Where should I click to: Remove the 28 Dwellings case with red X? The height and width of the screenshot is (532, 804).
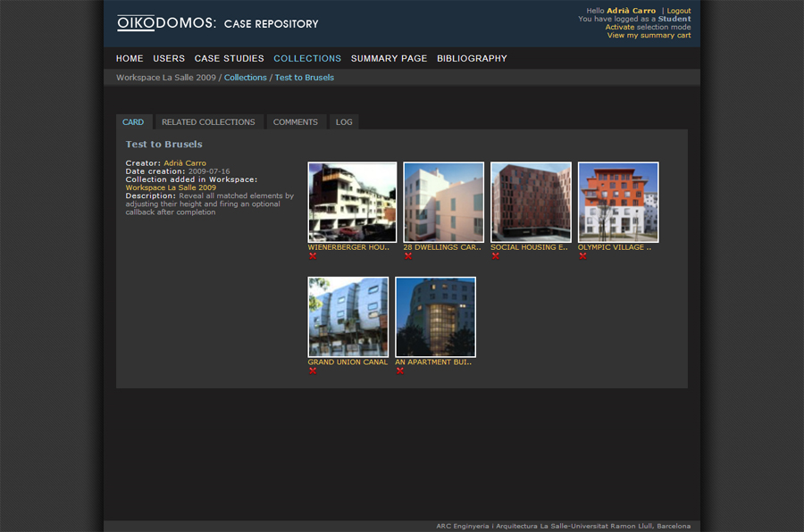(x=408, y=256)
